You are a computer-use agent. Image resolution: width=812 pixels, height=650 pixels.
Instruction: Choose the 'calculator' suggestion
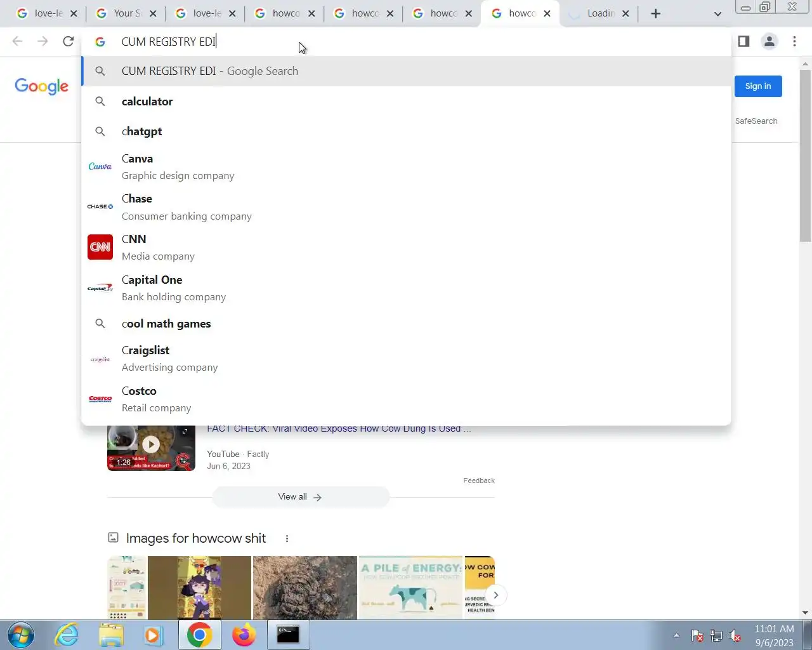point(406,102)
